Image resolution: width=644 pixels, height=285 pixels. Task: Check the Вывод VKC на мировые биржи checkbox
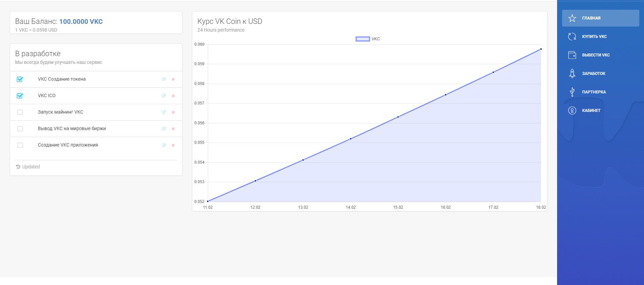(x=20, y=129)
